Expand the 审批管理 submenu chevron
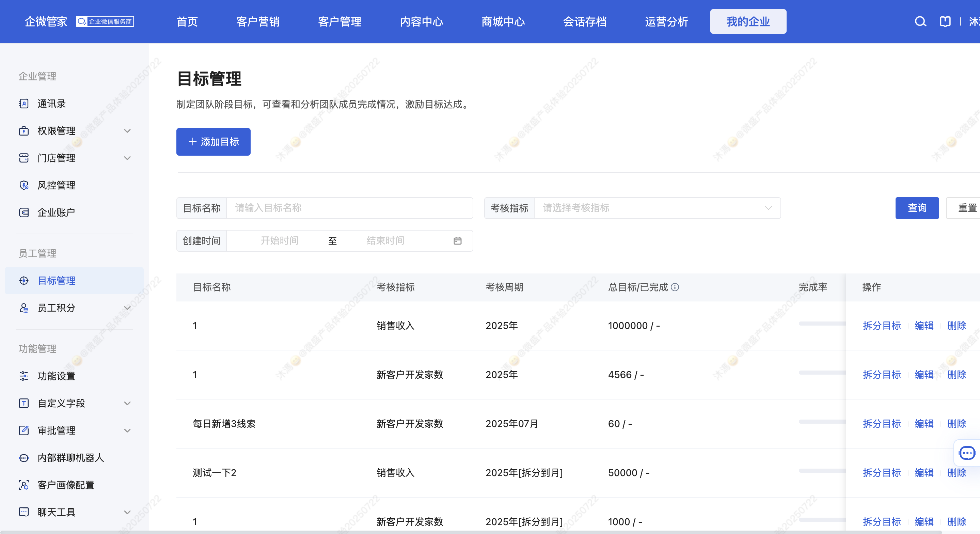This screenshot has height=534, width=980. 127,430
